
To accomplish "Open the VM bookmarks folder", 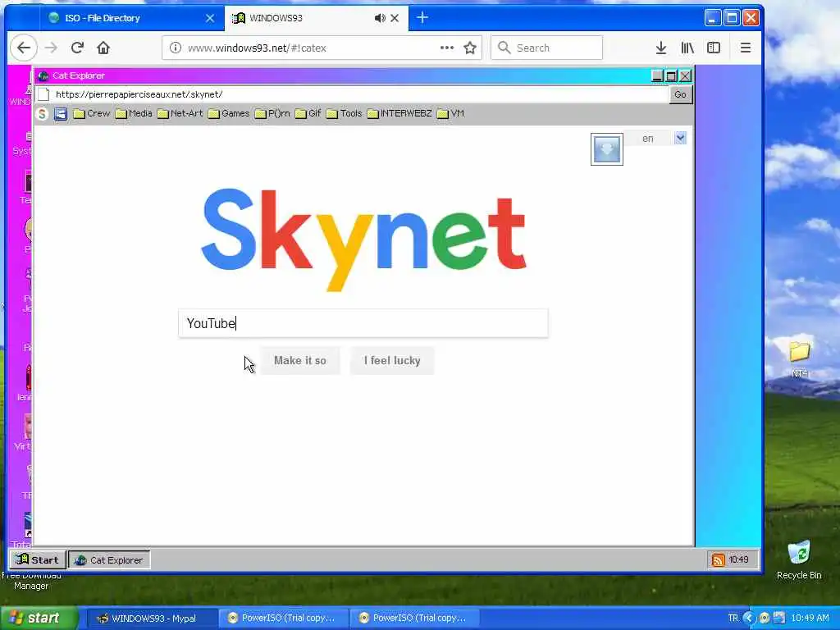I will pos(450,113).
